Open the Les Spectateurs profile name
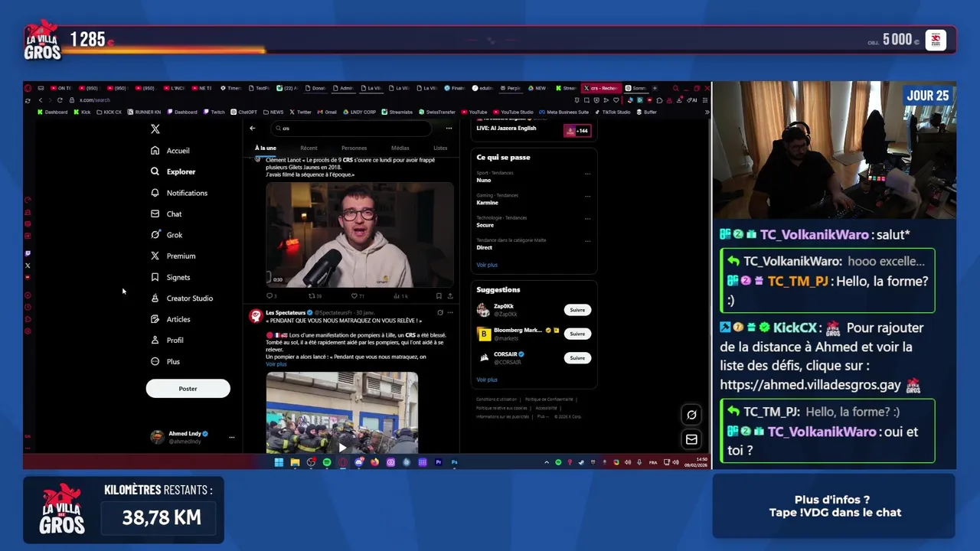Screen dimensions: 980x551 286,313
